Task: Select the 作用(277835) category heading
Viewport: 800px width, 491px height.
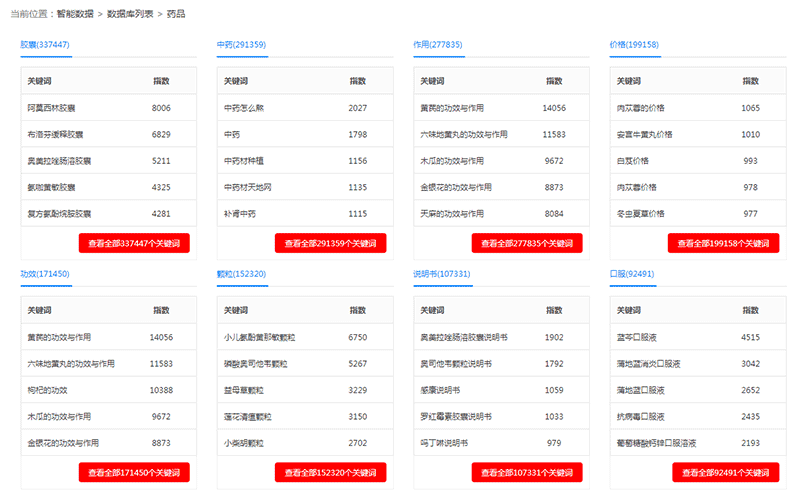Action: pos(437,45)
